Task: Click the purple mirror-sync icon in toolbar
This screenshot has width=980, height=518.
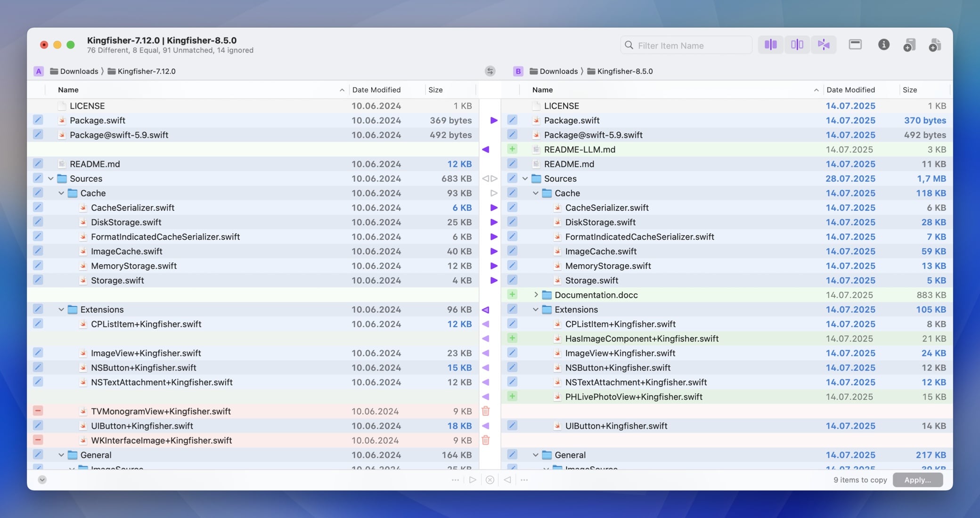Action: [x=824, y=44]
